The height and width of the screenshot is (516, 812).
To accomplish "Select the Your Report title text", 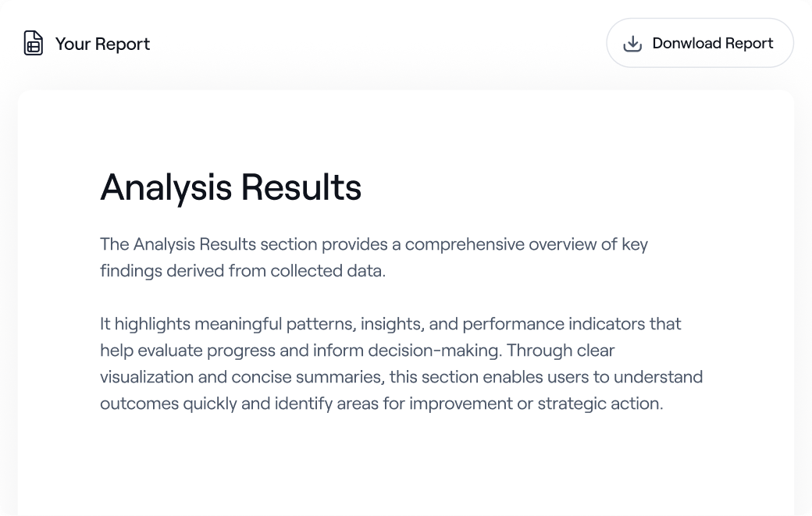I will (102, 44).
